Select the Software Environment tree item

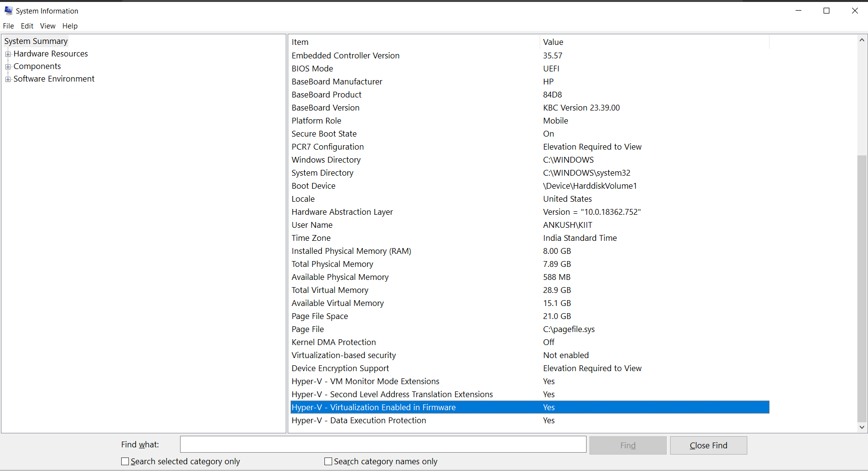54,79
